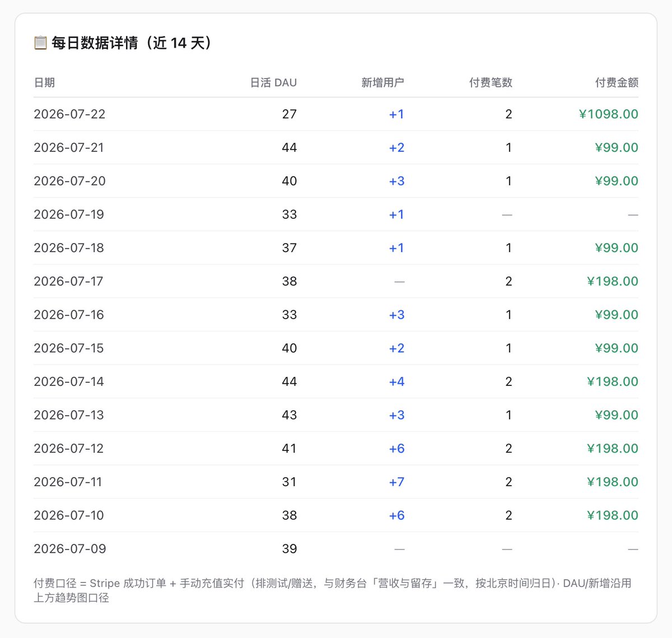Screen dimensions: 672x638
Task: Select the date 2026-07-13
Action: pos(69,415)
